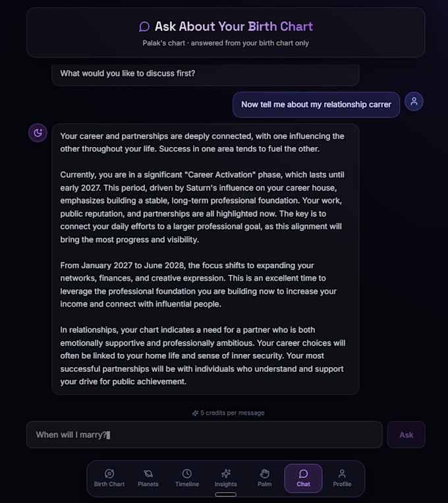Click the assistant's career and partnerships response
448x503 pixels.
pyautogui.click(x=206, y=259)
